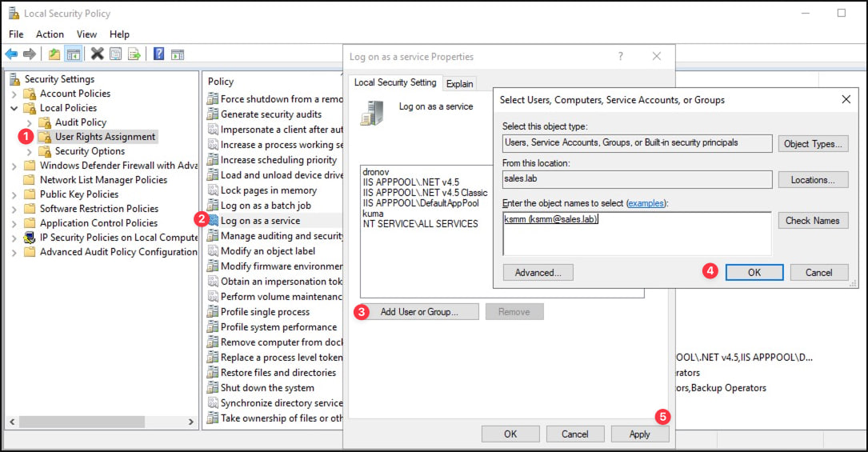Click tree pane horizontal scrollbar right arrow
Screen dimensions: 868x452
[x=191, y=422]
